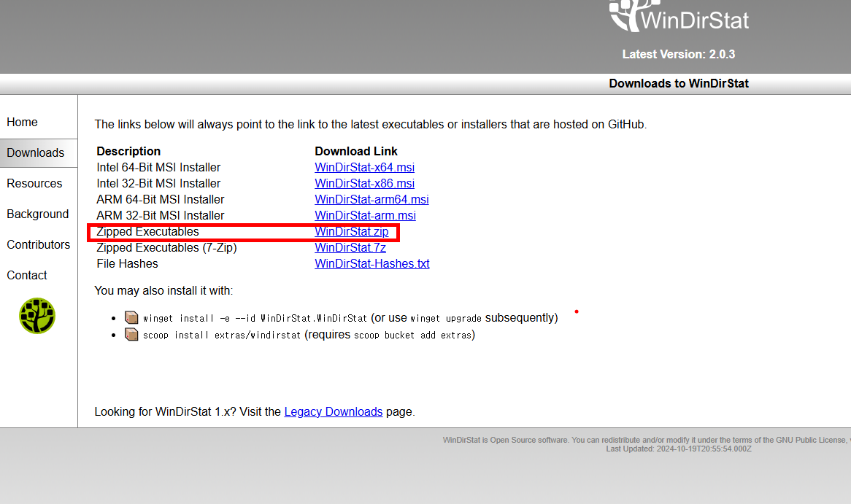Viewport: 851px width, 504px height.
Task: Click the 'ARM 32-Bit MSI Installer' description
Action: coord(160,215)
